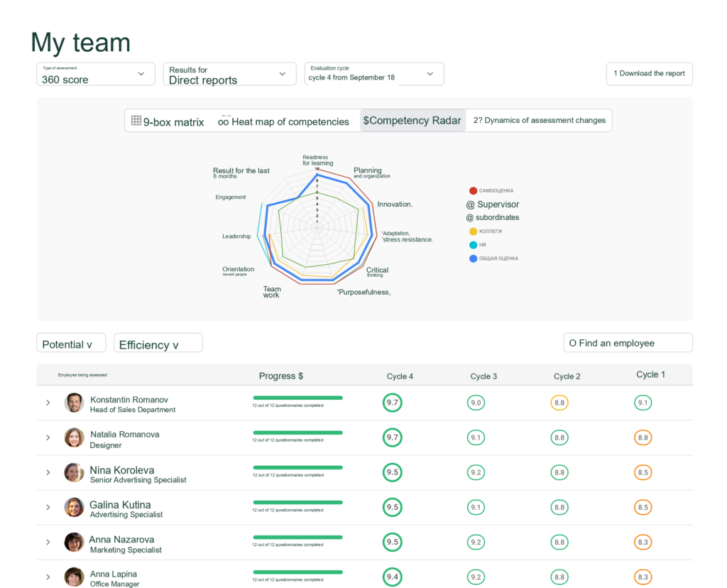Click Download the report button
Viewport: 727px width, 588px height.
649,74
